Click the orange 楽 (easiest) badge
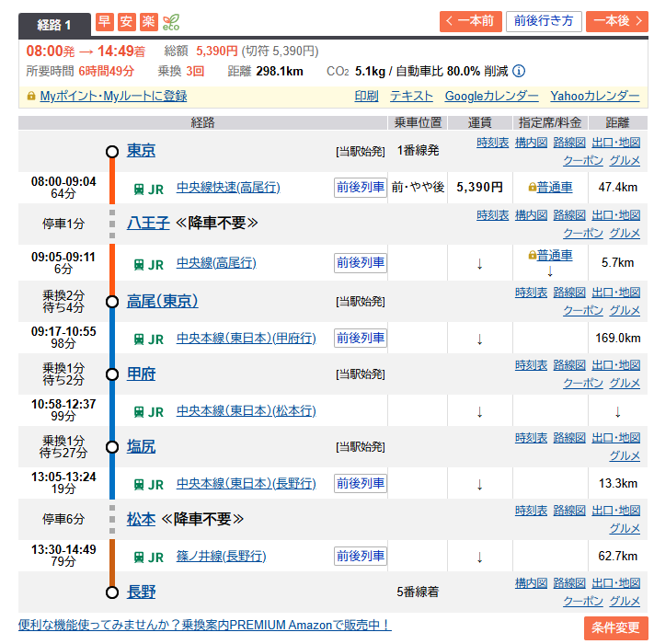 [x=148, y=21]
